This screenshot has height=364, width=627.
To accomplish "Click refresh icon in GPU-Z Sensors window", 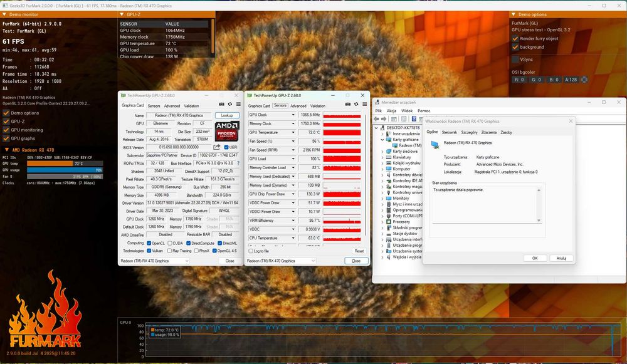I will [x=356, y=104].
